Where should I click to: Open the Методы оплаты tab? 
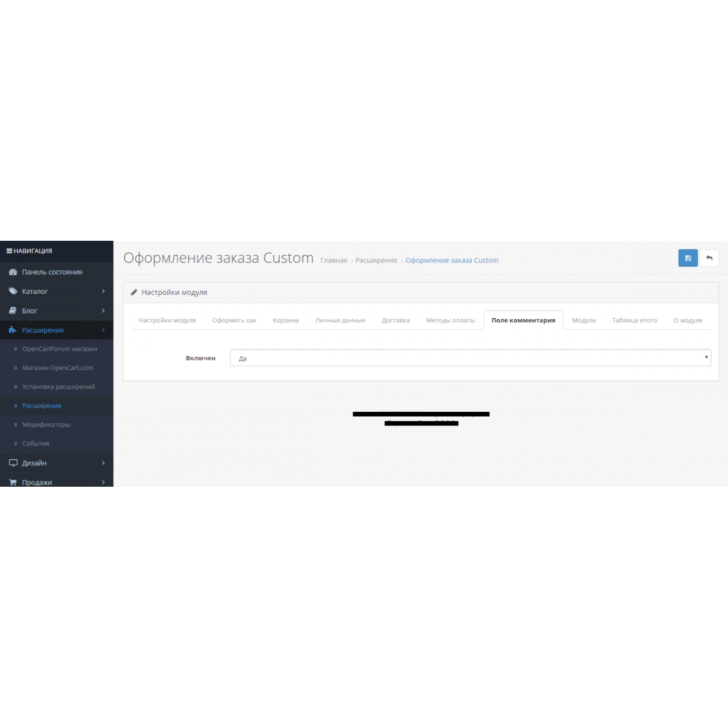point(450,320)
